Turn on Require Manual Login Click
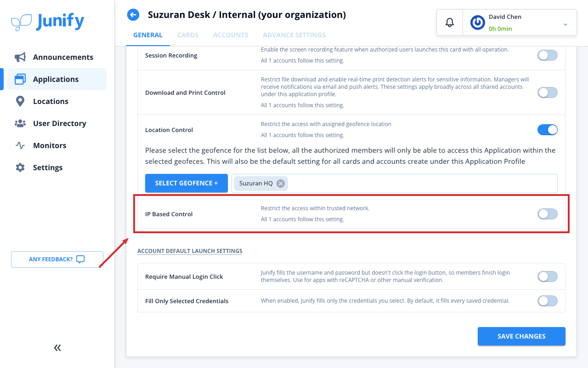This screenshot has height=368, width=588. [x=548, y=276]
